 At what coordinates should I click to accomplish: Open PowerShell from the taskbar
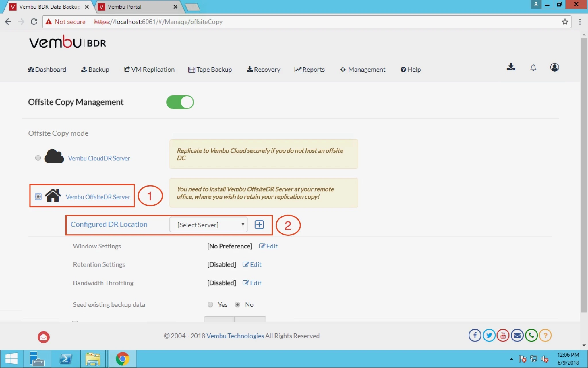[x=66, y=359]
